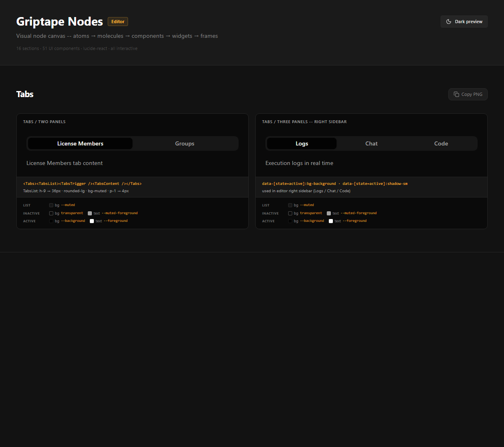Click ACTIVE bg --background swatch in Two Panels card
Viewport: 504px width, 447px height.
click(x=51, y=221)
